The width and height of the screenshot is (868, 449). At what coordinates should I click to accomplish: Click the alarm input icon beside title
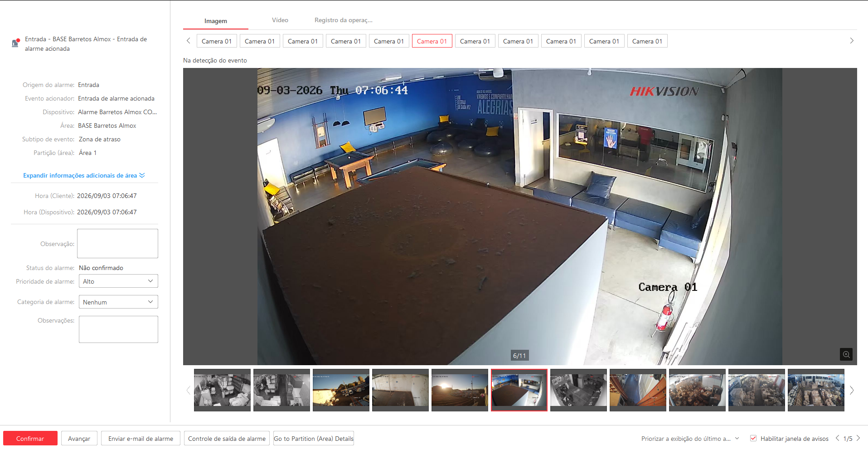click(15, 43)
